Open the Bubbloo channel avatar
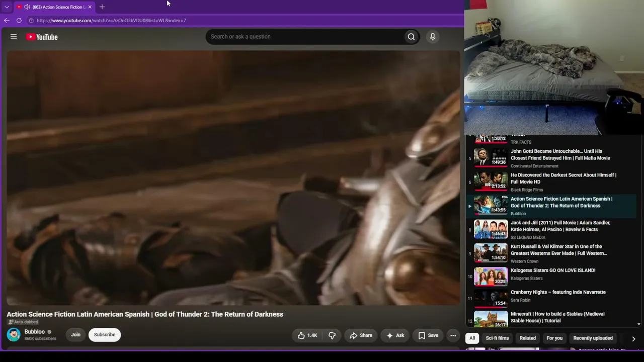 pyautogui.click(x=14, y=335)
